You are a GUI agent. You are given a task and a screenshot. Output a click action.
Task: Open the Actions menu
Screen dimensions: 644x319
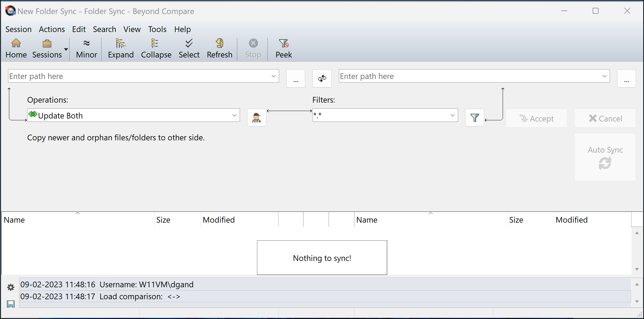[x=52, y=29]
